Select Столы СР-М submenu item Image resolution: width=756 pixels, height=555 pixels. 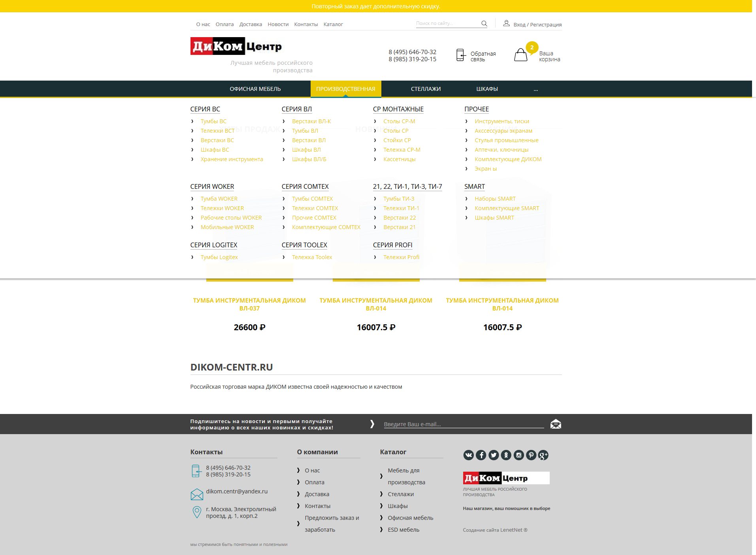tap(399, 121)
